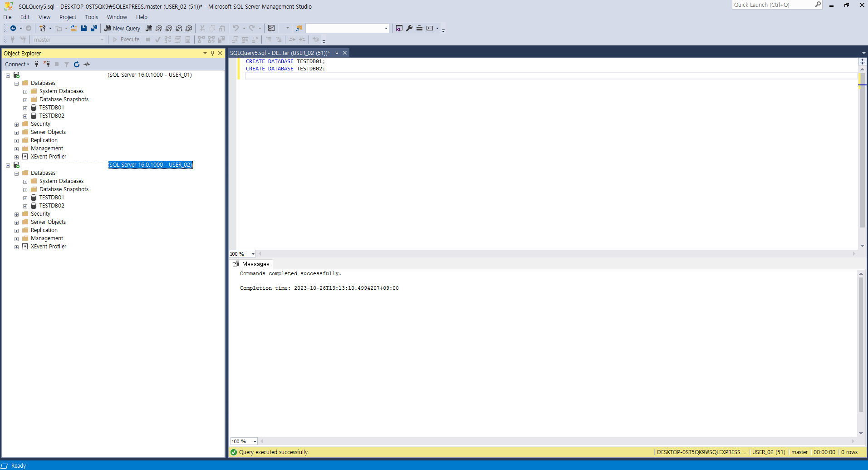Open the Activity Monitor from toolbar

(271, 28)
